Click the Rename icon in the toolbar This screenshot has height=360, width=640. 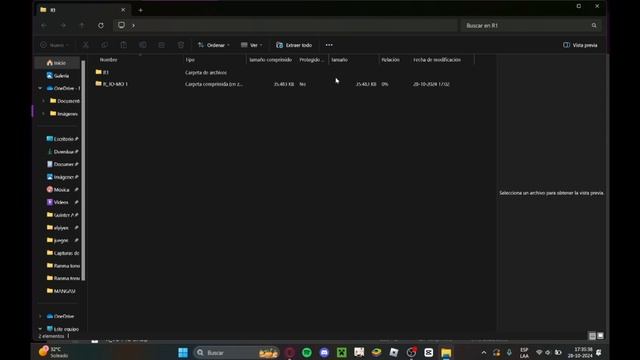[142, 45]
